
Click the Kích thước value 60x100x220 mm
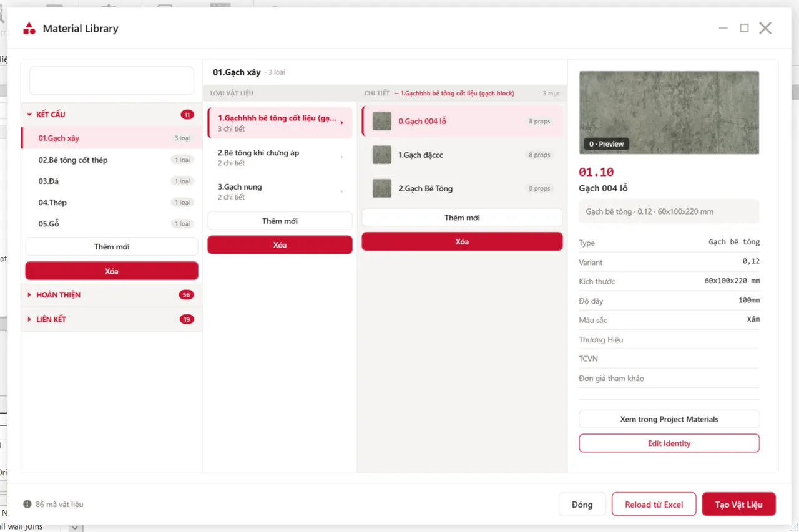[732, 281]
